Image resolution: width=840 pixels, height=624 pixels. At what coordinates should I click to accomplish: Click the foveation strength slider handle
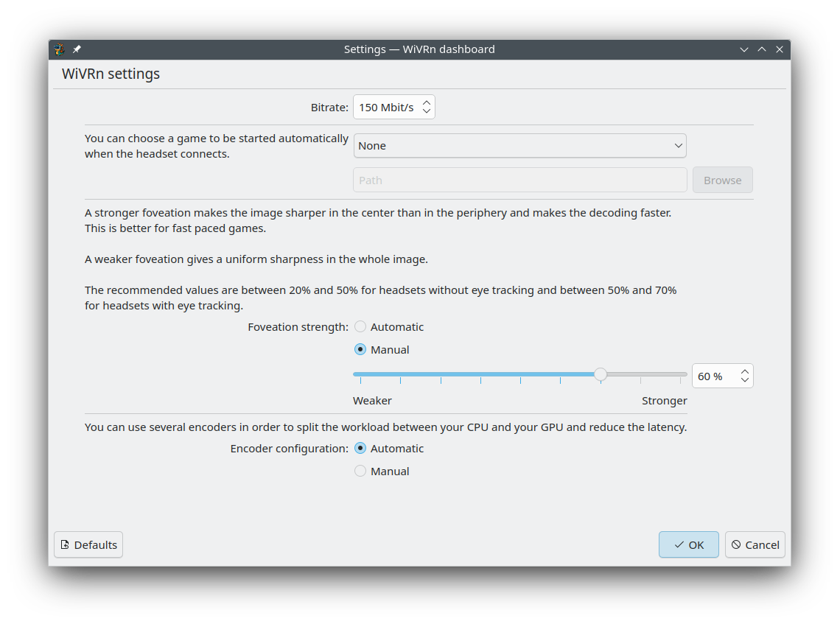pos(601,375)
